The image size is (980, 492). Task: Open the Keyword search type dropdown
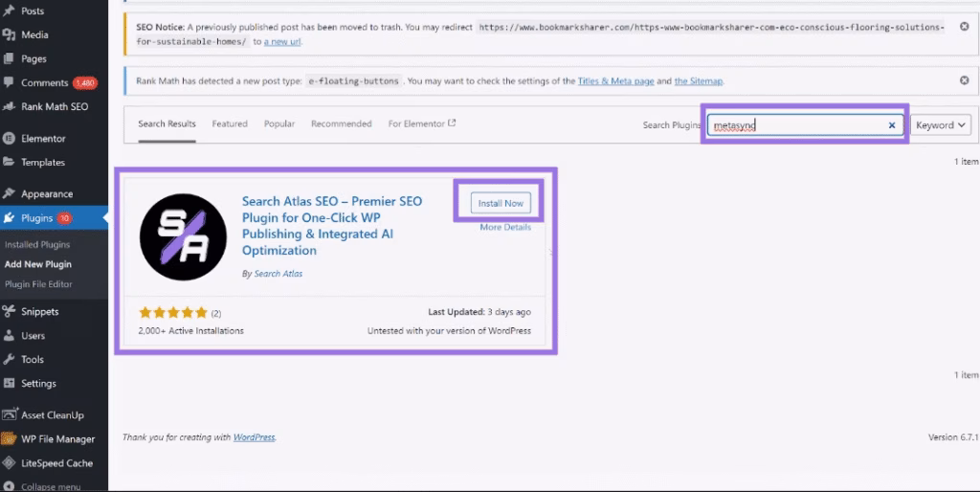point(941,125)
